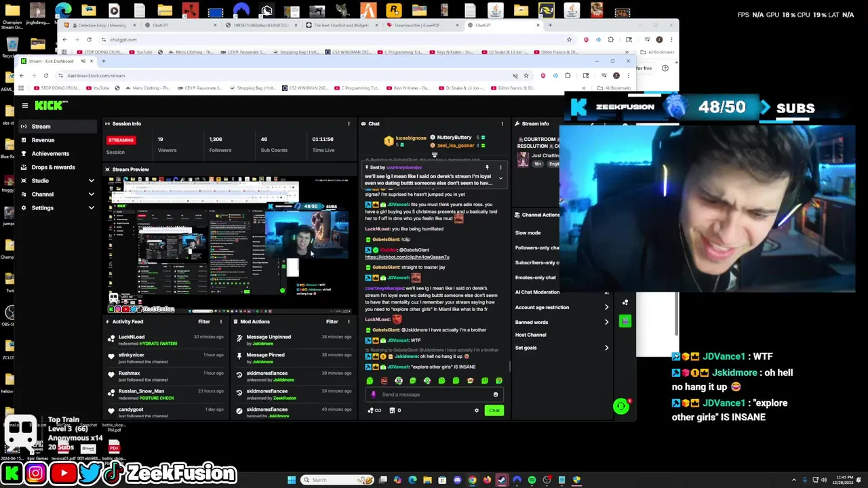Filter the Mod Actions list
This screenshot has height=488, width=868.
332,322
